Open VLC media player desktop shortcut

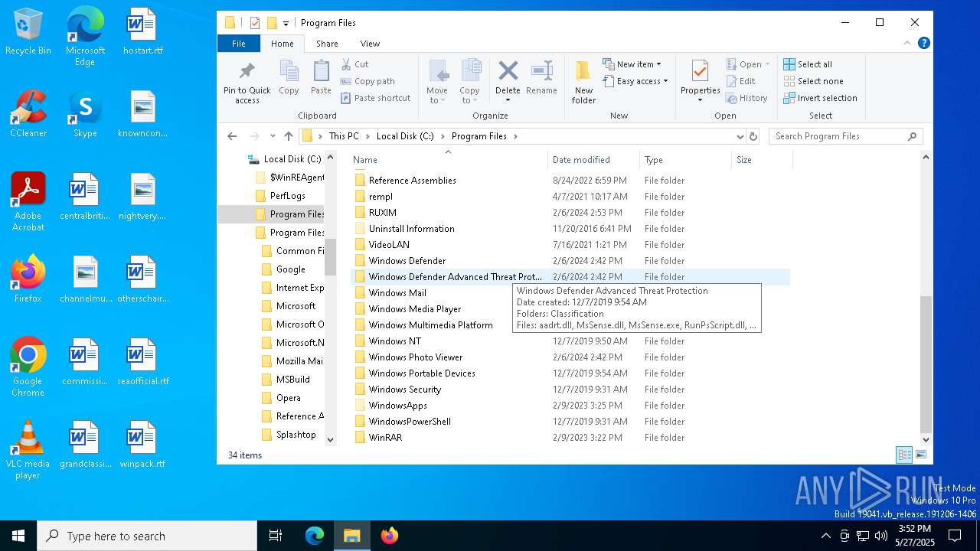coord(28,450)
